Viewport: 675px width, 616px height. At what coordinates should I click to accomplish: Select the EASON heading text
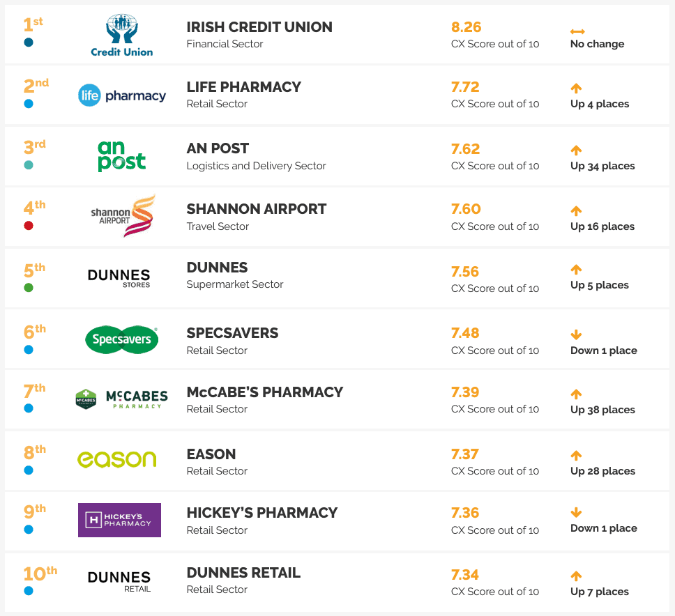[211, 454]
